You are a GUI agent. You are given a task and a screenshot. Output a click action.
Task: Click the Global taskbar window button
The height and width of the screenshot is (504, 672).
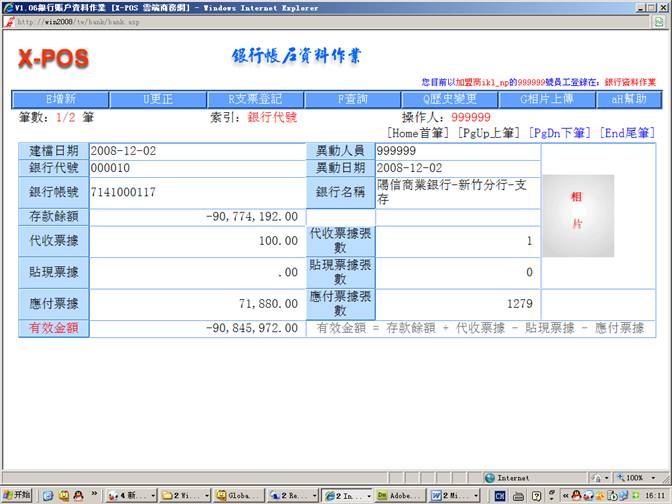pos(238,495)
